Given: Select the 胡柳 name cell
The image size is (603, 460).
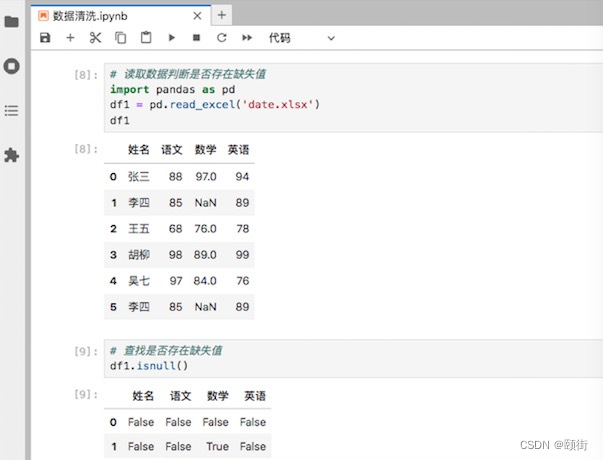Looking at the screenshot, I should click(138, 255).
